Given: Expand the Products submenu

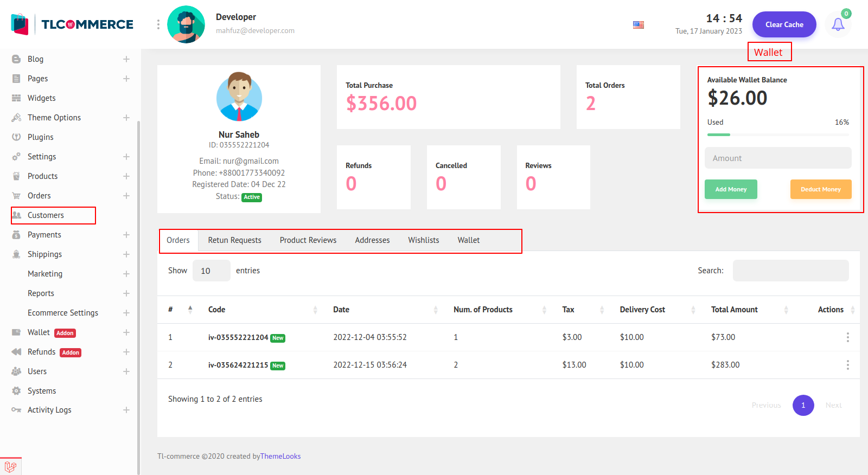Looking at the screenshot, I should [126, 176].
